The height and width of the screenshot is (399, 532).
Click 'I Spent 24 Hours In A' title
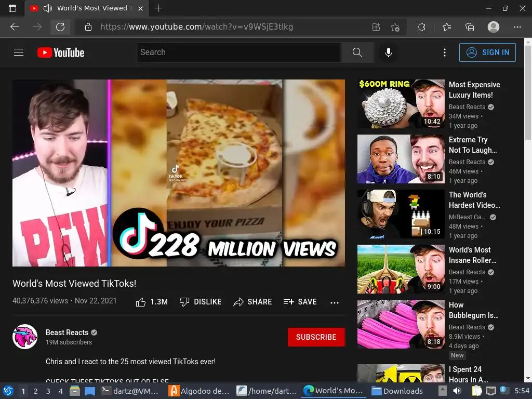click(x=468, y=374)
